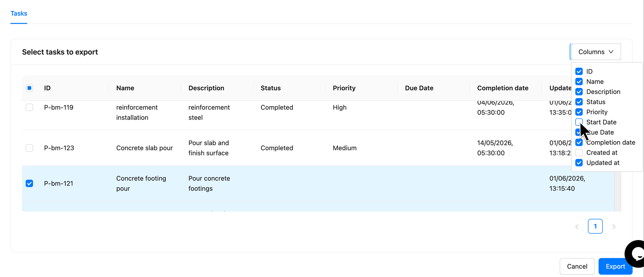Uncheck the ID column option
Image resolution: width=644 pixels, height=277 pixels.
tap(579, 71)
